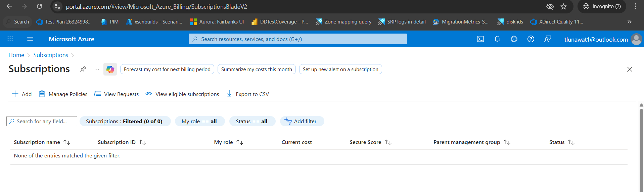Screen dimensions: 644x192
Task: Open the My role == all filter
Action: (200, 121)
